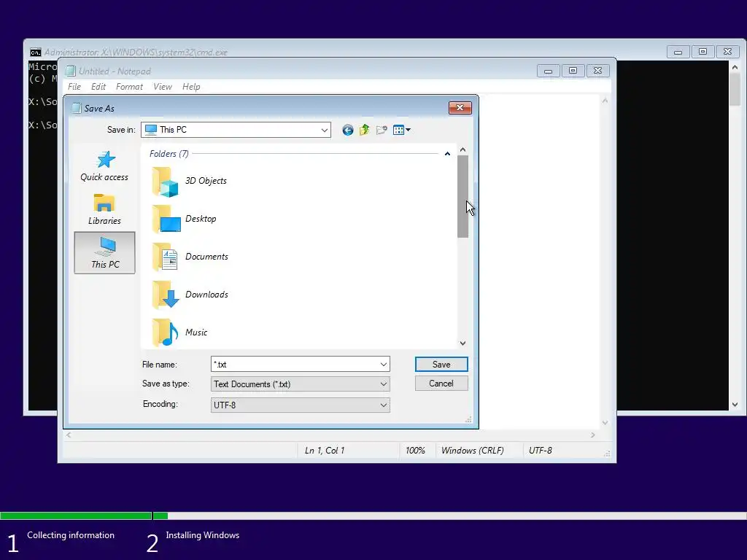Click the Save As dialog resize grip
This screenshot has height=560, width=747.
coord(468,419)
